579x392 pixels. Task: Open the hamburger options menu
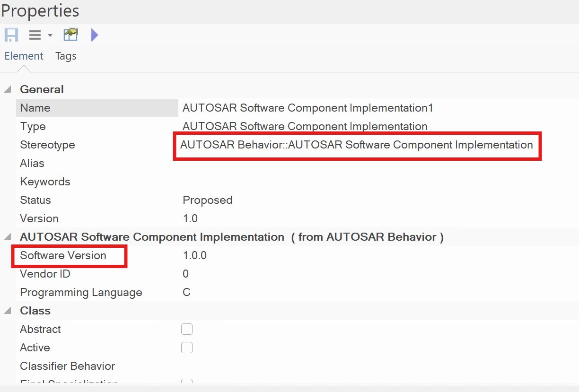click(35, 35)
